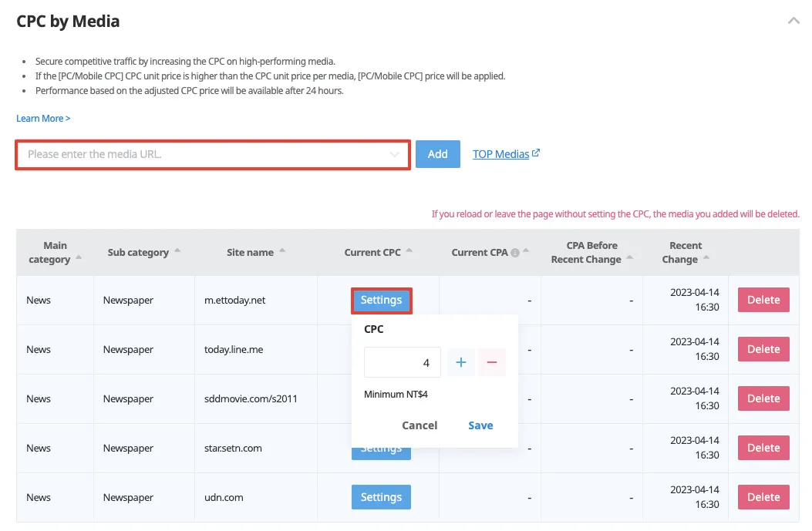
Task: Sort by Current CPC column
Action: point(409,251)
